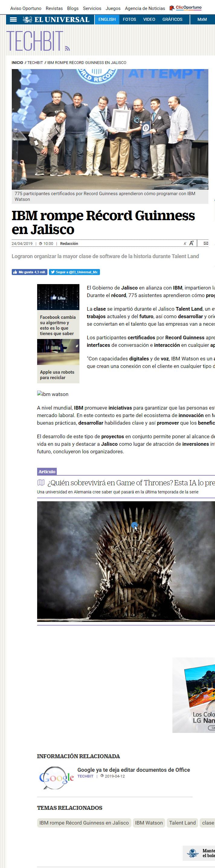Click TECHBIT tag under Google article

coord(85,776)
